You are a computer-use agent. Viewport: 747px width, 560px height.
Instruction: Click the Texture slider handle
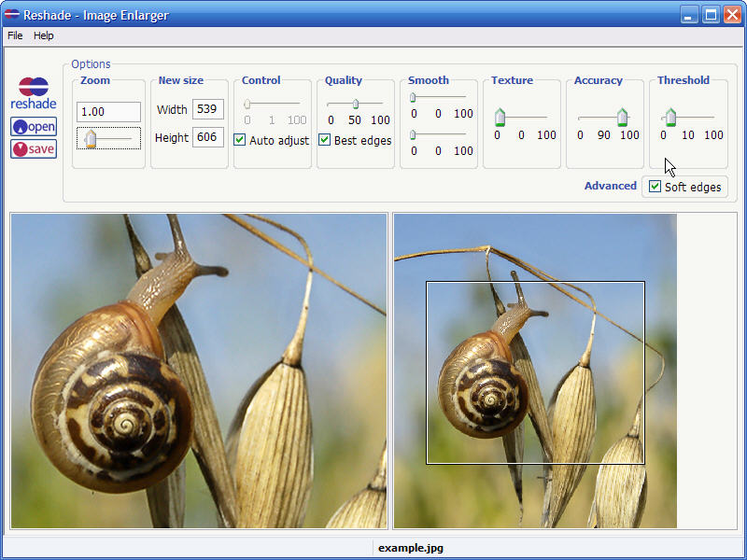(x=500, y=117)
